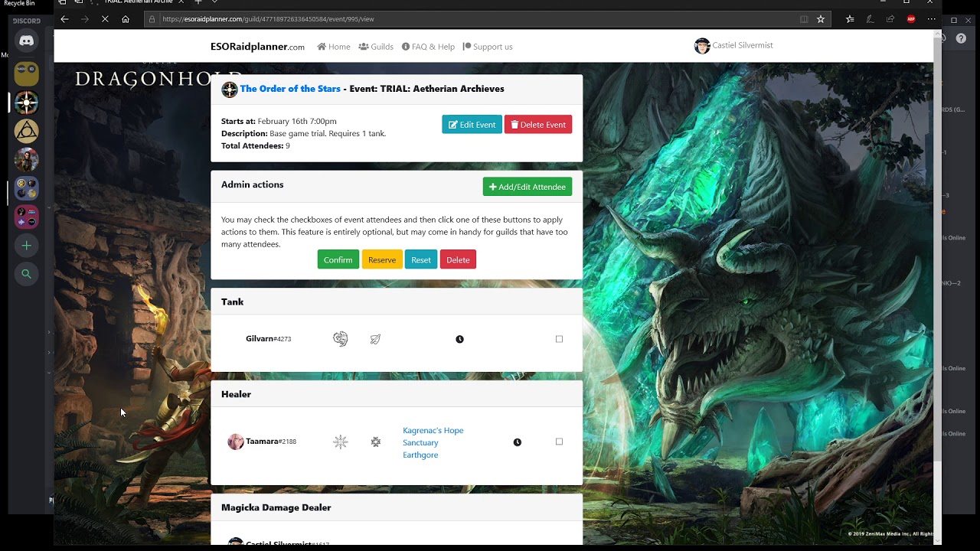The height and width of the screenshot is (551, 980).
Task: Add a new Discord server
Action: pyautogui.click(x=26, y=246)
